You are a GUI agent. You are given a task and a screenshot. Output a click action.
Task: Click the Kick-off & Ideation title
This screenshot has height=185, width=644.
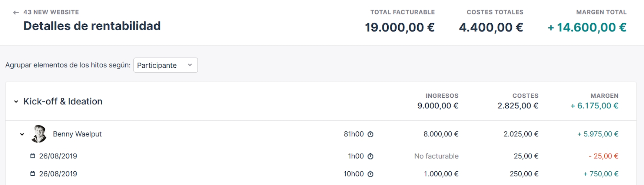point(63,101)
